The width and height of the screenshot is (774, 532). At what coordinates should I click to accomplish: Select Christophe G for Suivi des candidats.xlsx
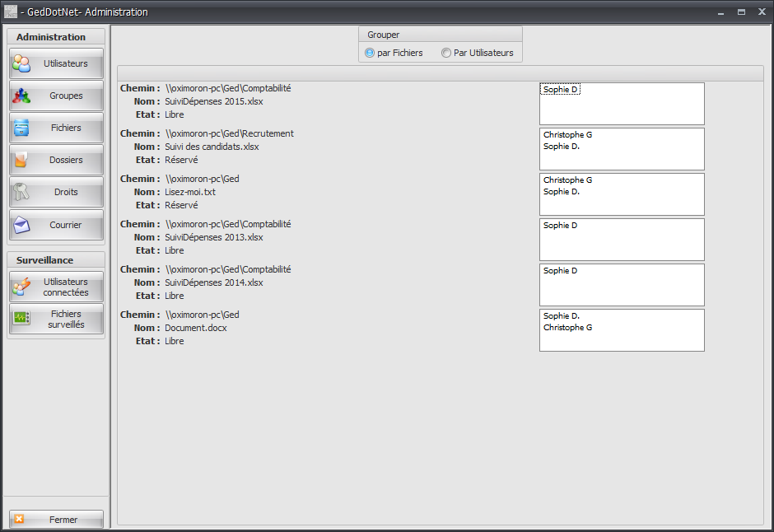(x=567, y=135)
